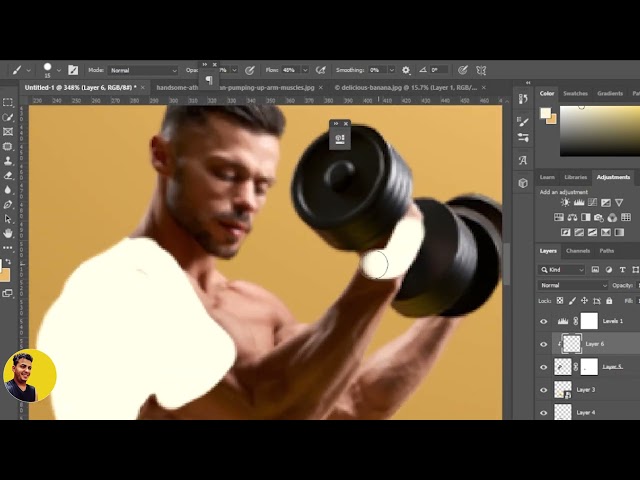Add a Levels adjustment from Adjustments panel
This screenshot has width=640, height=480.
[579, 202]
